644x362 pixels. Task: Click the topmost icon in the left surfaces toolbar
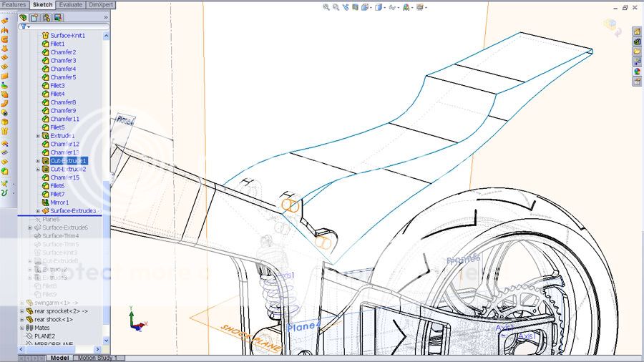(4, 21)
